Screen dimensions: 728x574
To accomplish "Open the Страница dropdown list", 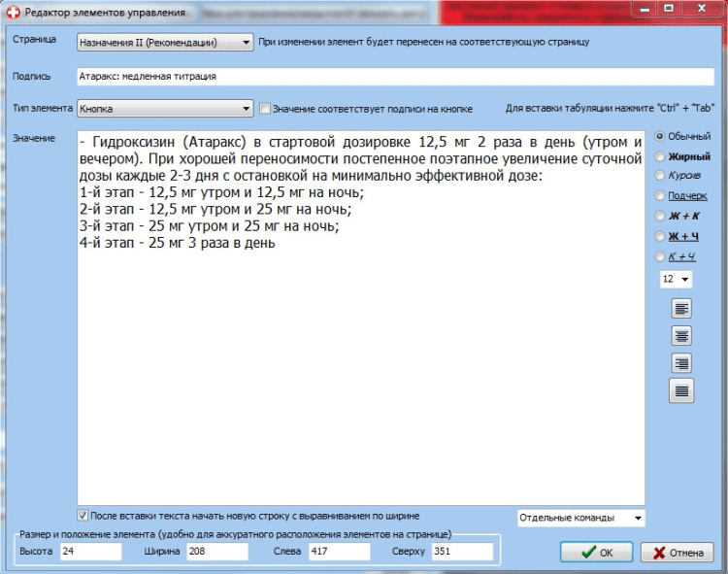I will 165,43.
